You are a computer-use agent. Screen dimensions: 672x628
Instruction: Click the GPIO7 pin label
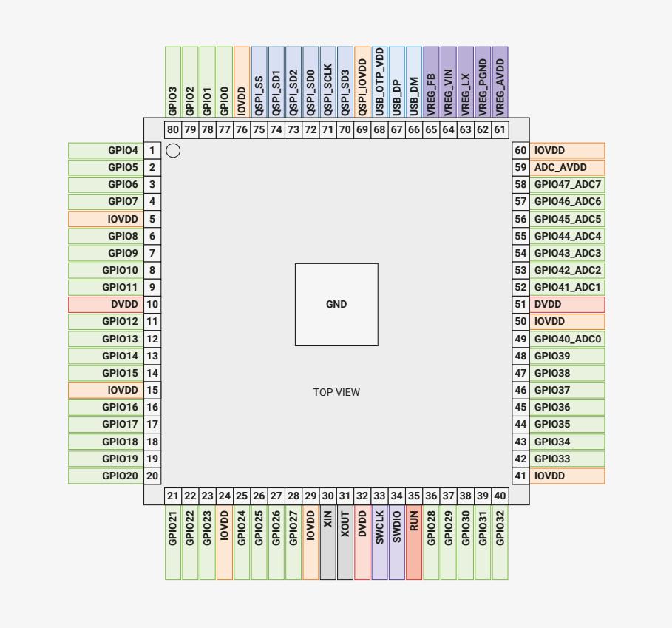(106, 201)
